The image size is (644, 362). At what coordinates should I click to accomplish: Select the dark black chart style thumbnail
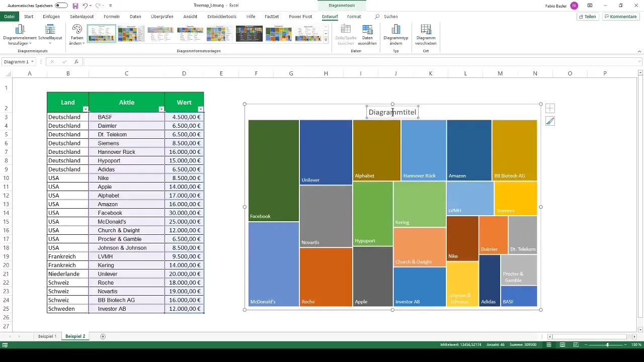[249, 33]
